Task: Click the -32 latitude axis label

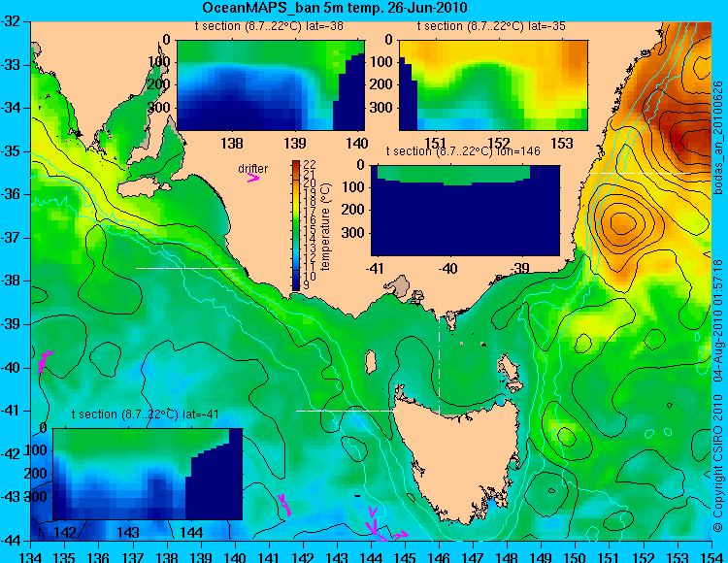Action: coord(12,21)
